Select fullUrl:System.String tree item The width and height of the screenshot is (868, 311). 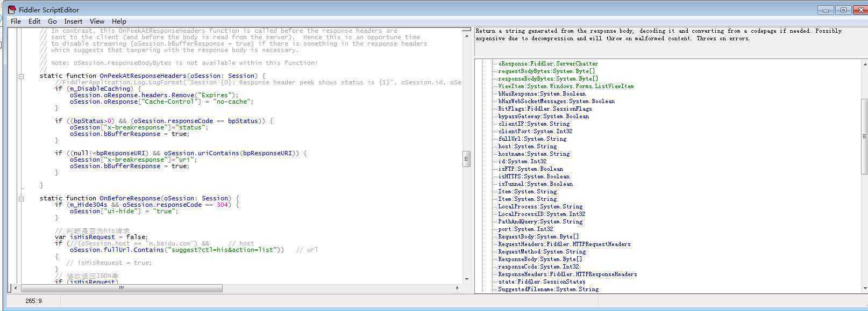pyautogui.click(x=532, y=139)
